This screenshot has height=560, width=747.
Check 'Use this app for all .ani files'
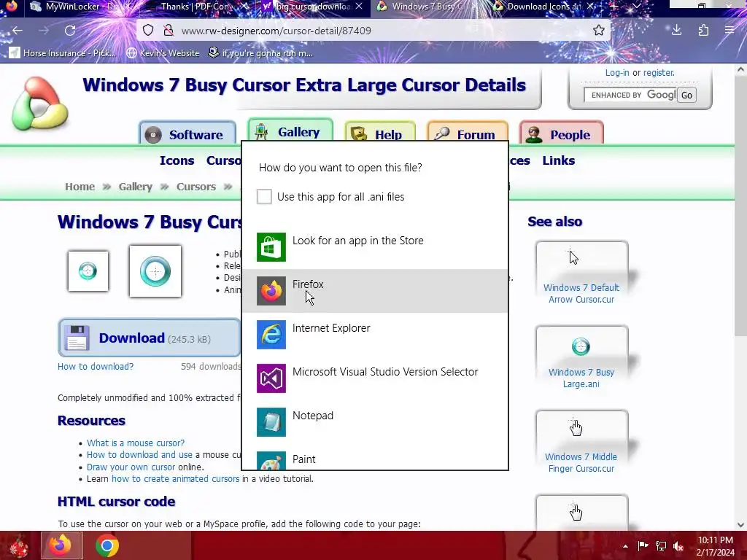264,196
